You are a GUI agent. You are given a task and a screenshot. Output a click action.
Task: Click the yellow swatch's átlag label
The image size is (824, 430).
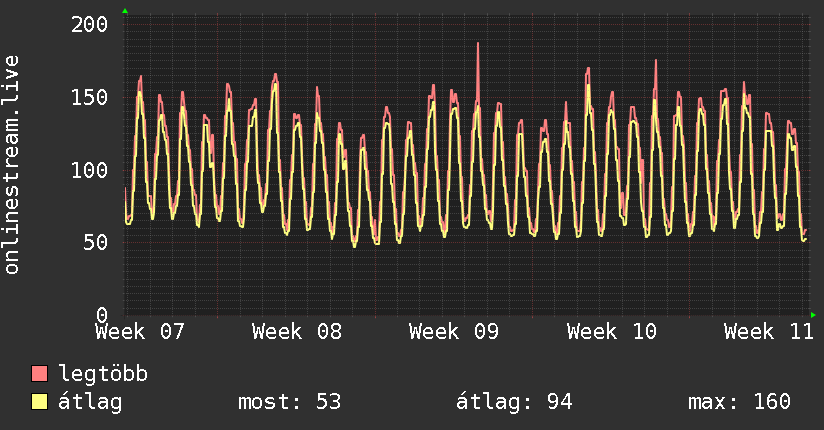click(90, 402)
